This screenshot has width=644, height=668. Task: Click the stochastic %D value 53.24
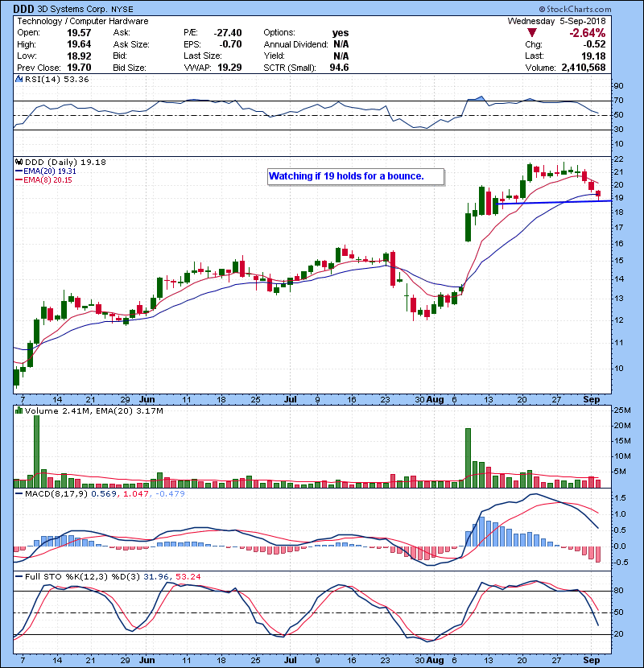(x=188, y=576)
